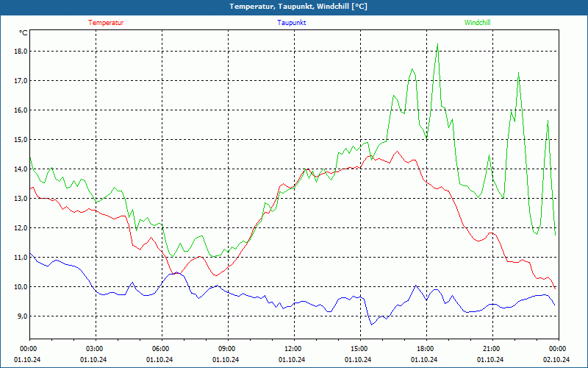Select the red Temperatur legend label
This screenshot has width=588, height=368.
coord(106,23)
